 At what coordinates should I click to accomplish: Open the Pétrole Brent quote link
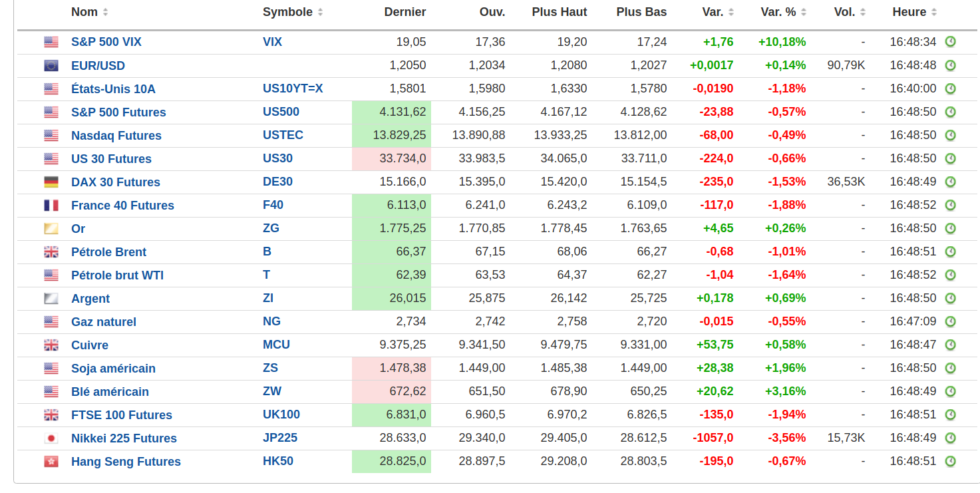coord(108,252)
